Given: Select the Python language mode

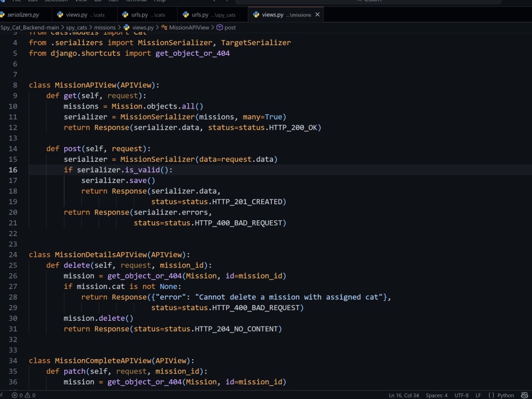Looking at the screenshot, I should (505, 395).
